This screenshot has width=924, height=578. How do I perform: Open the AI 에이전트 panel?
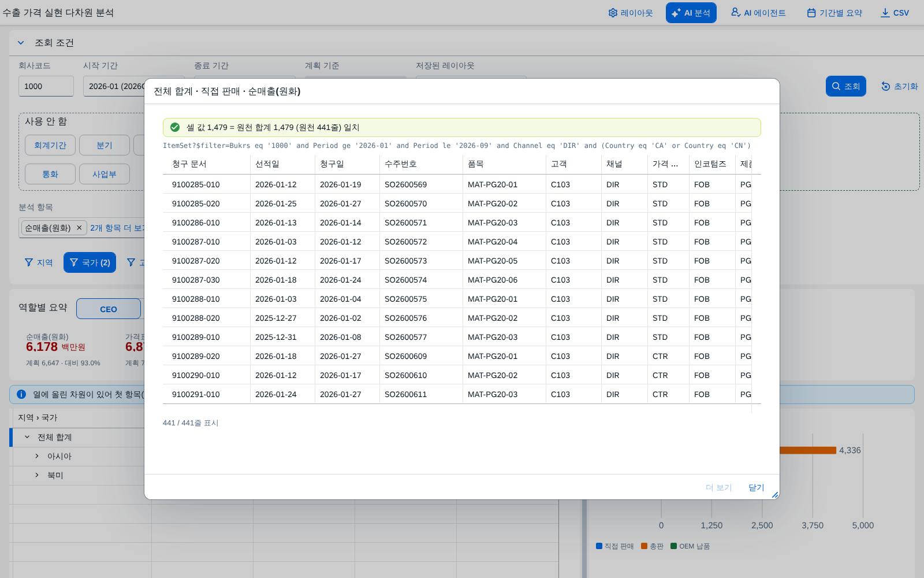[758, 13]
